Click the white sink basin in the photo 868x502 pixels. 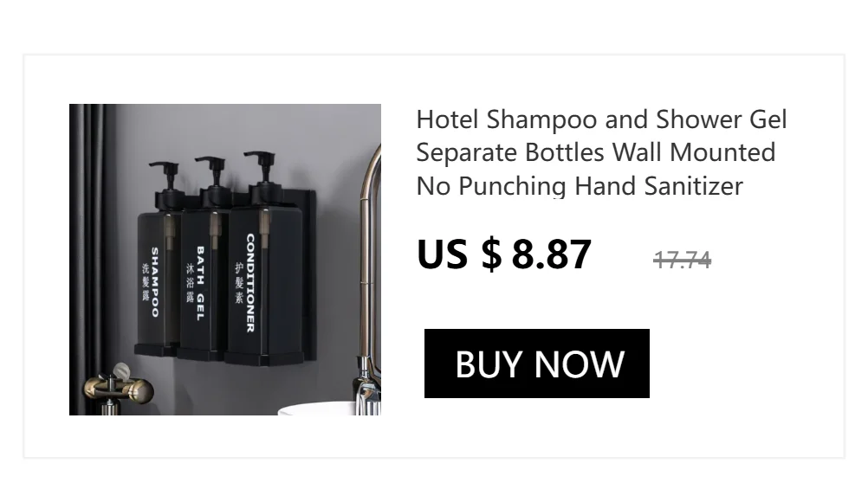317,409
